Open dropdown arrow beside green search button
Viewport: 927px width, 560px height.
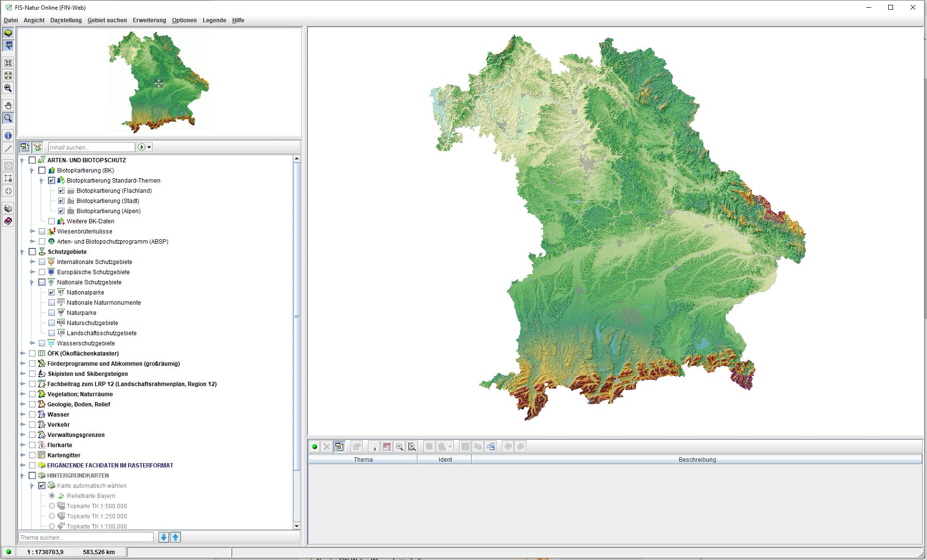(x=149, y=147)
